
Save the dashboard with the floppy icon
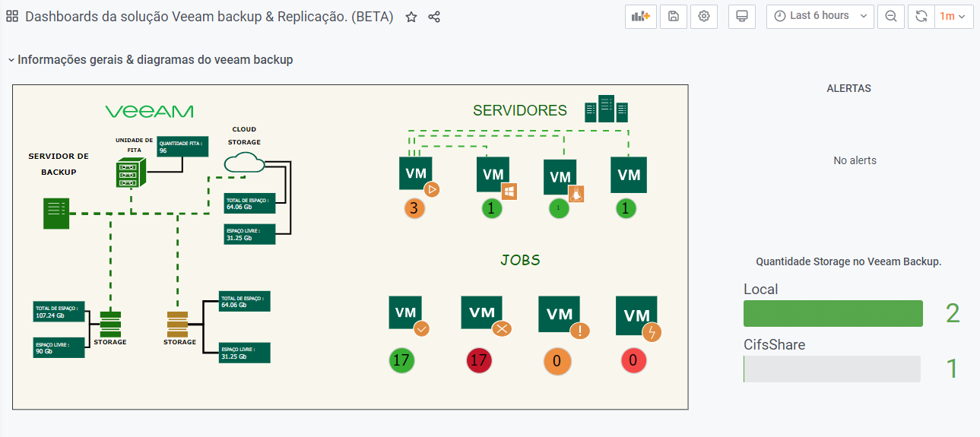(674, 16)
